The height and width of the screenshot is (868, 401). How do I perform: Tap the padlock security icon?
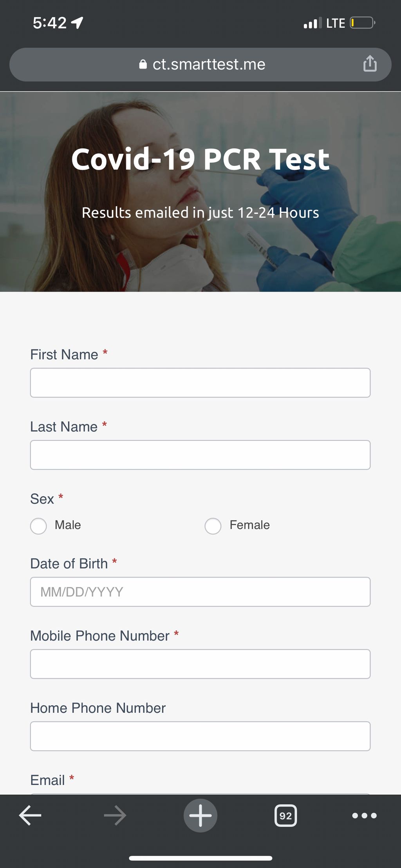coord(143,64)
